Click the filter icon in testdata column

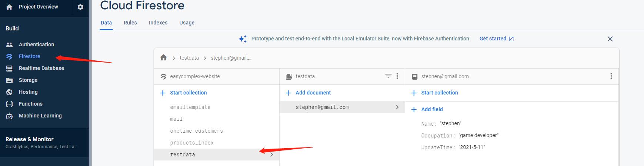pyautogui.click(x=388, y=76)
